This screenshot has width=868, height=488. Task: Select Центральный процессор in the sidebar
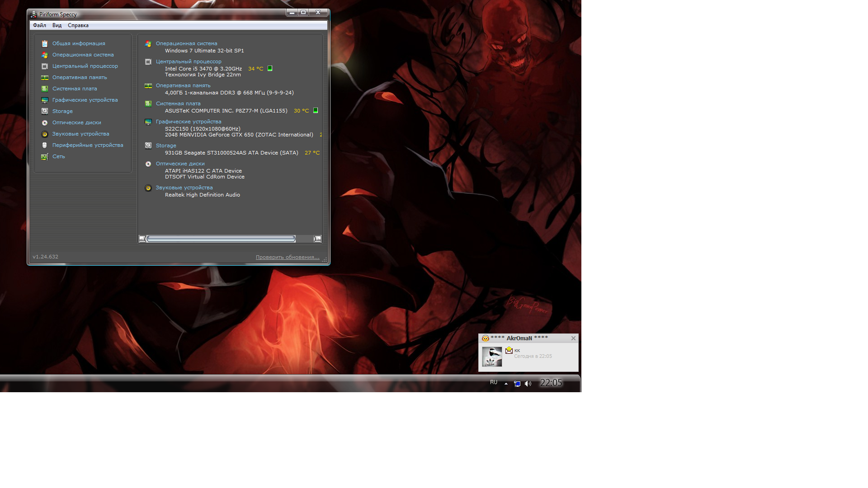(85, 66)
